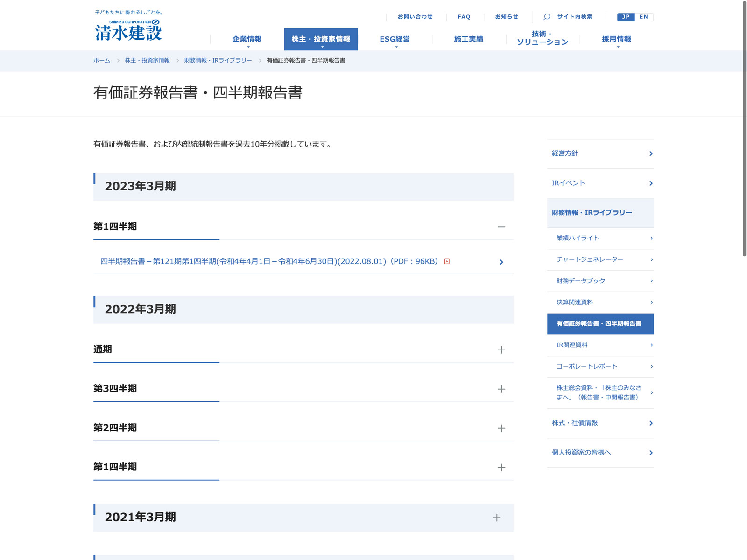Collapse the 2023年3月期 第1四半期 section
747x560 pixels.
coord(501,227)
